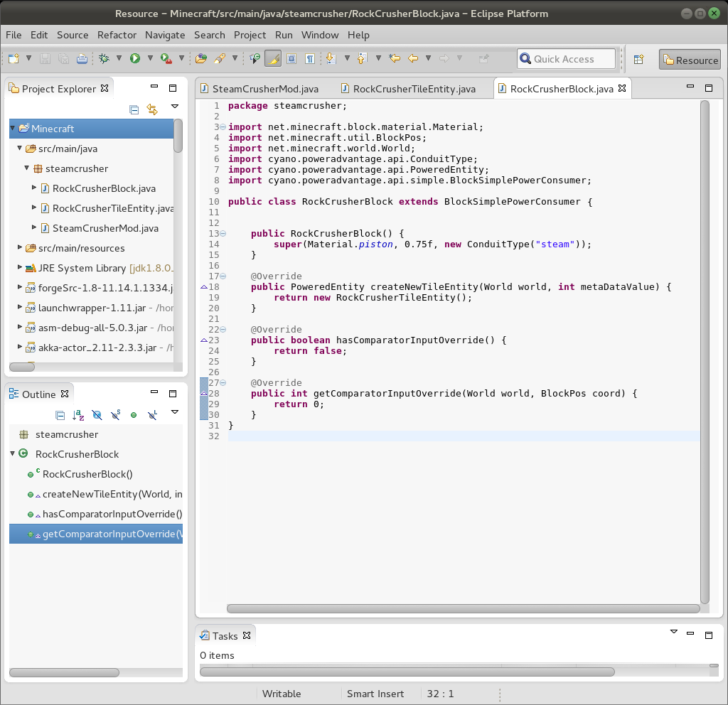
Task: Save all modified editors
Action: (64, 58)
